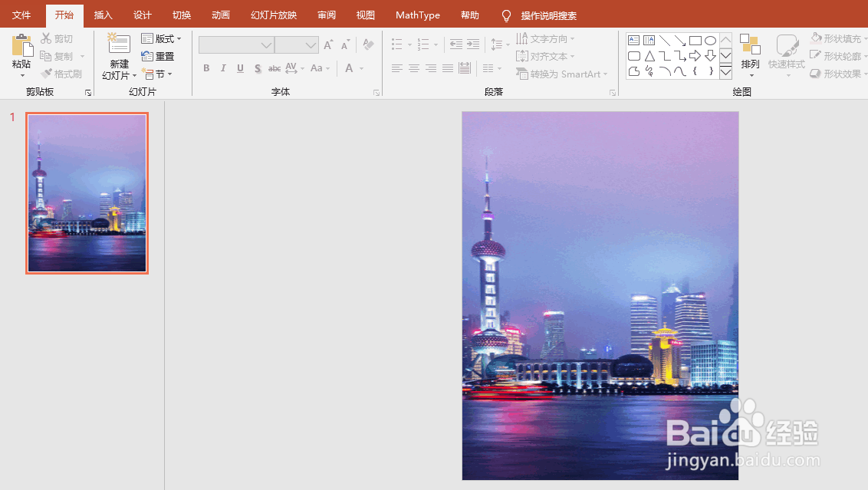Open the MathType tab
Viewport: 868px width, 490px height.
coord(418,14)
